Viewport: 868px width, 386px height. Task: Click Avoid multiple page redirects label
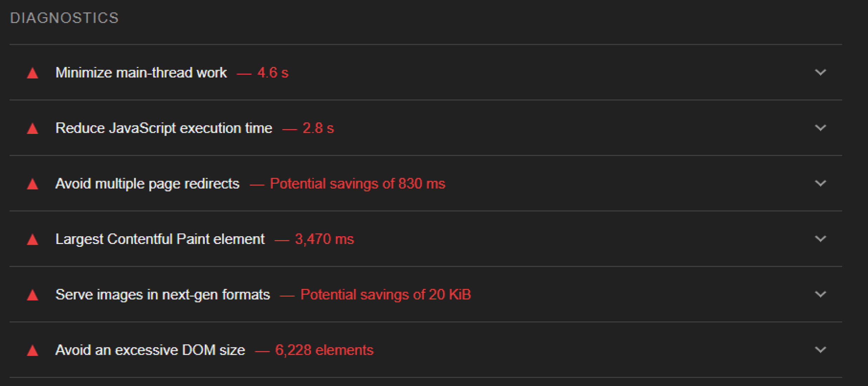point(147,184)
